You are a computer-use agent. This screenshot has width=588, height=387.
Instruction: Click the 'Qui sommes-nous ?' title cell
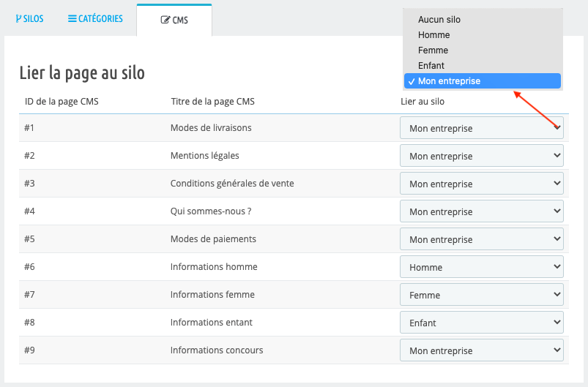pos(211,211)
